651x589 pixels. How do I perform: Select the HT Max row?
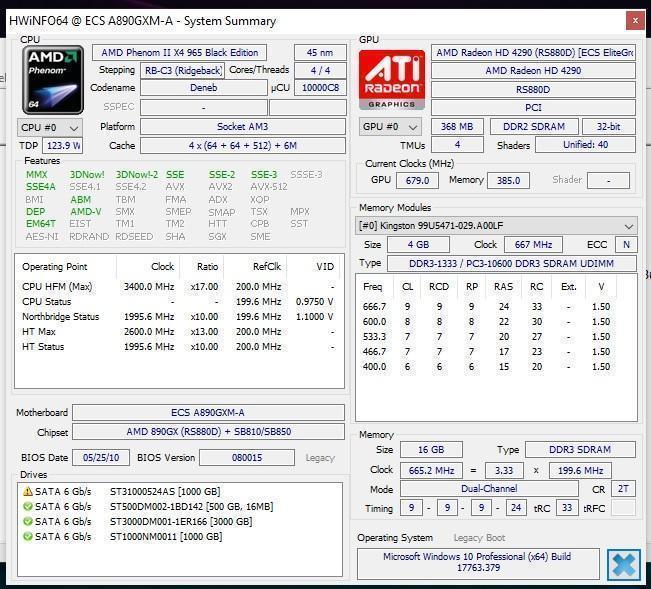(179, 332)
